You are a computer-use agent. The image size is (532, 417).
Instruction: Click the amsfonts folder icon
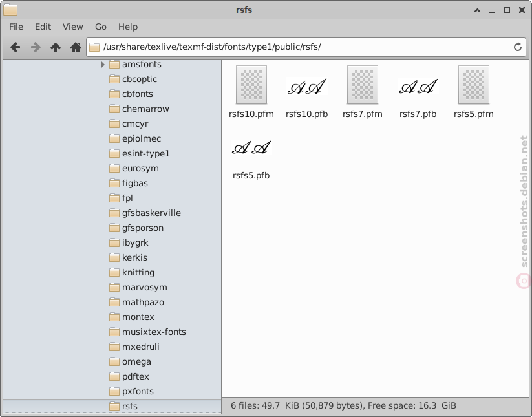[x=114, y=64]
